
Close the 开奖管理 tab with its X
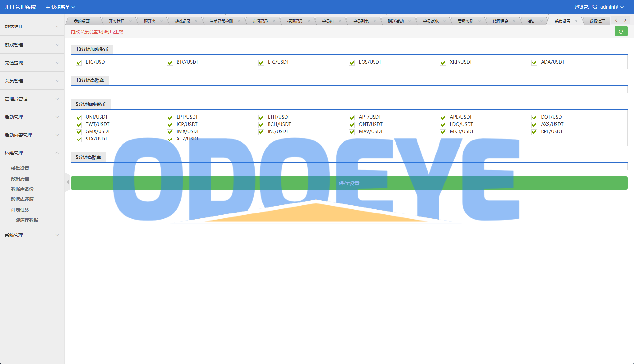pyautogui.click(x=130, y=21)
